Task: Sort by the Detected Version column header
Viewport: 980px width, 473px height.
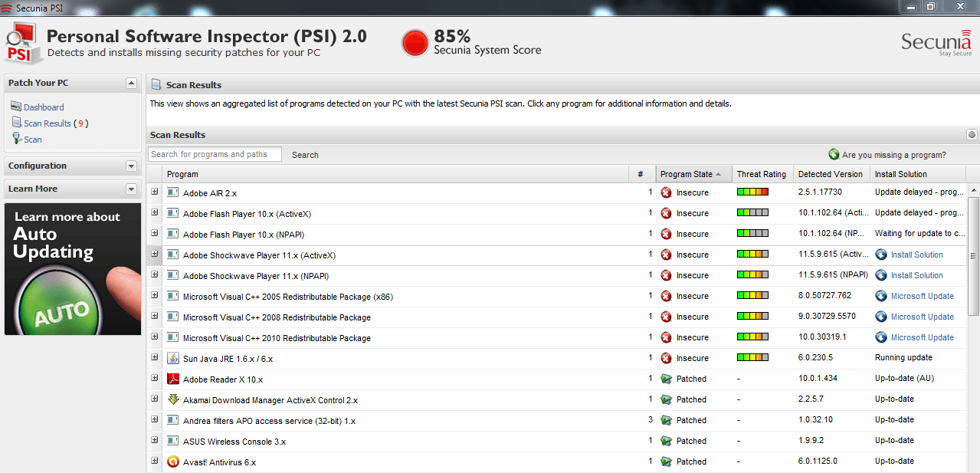Action: (x=831, y=174)
